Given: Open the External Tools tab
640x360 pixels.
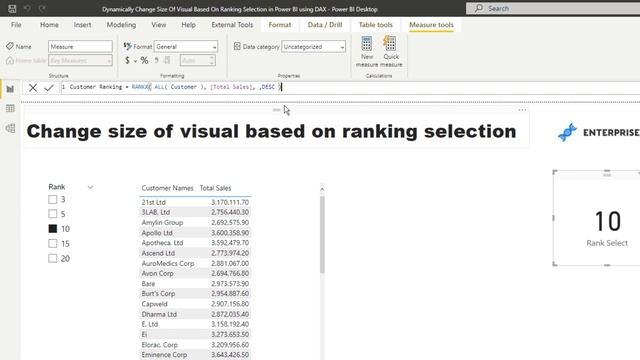Looking at the screenshot, I should 232,25.
